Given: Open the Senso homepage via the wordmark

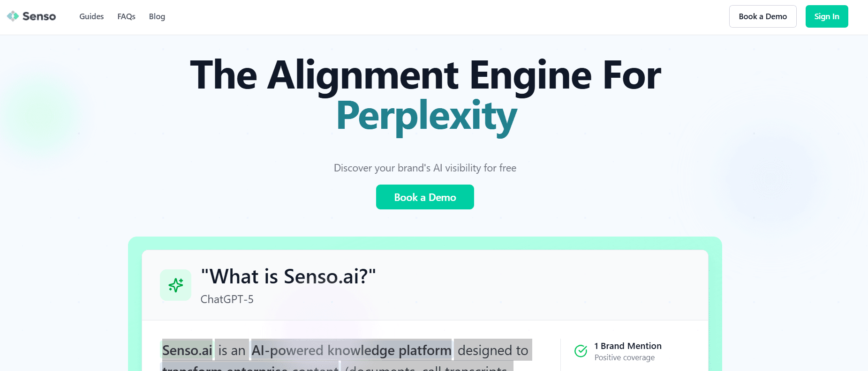Looking at the screenshot, I should (x=38, y=16).
